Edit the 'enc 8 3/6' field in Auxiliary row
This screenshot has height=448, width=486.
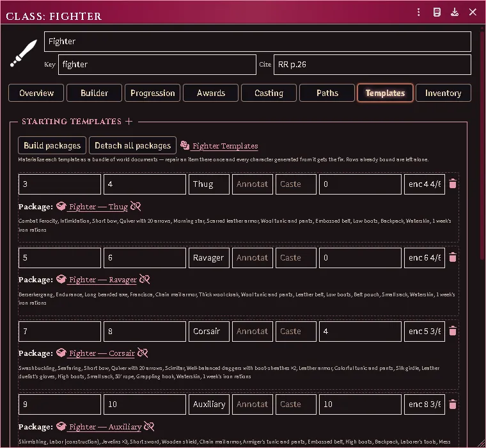pyautogui.click(x=425, y=404)
